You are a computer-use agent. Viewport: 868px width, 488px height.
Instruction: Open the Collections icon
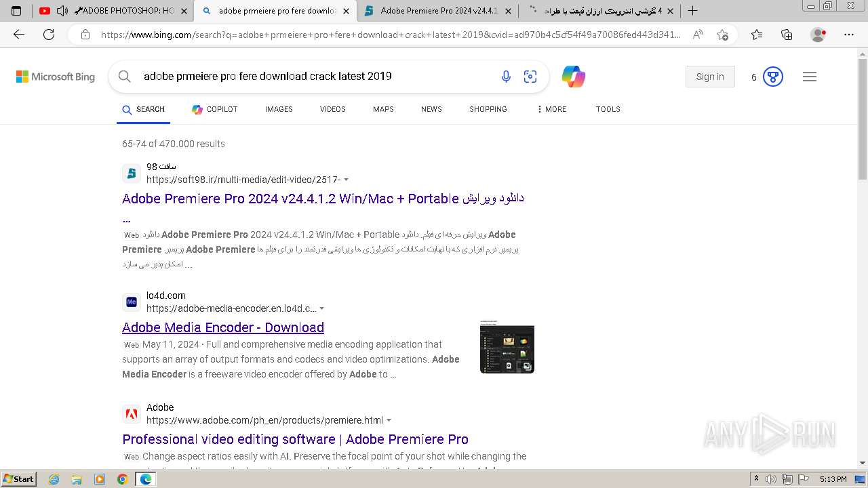(x=787, y=35)
